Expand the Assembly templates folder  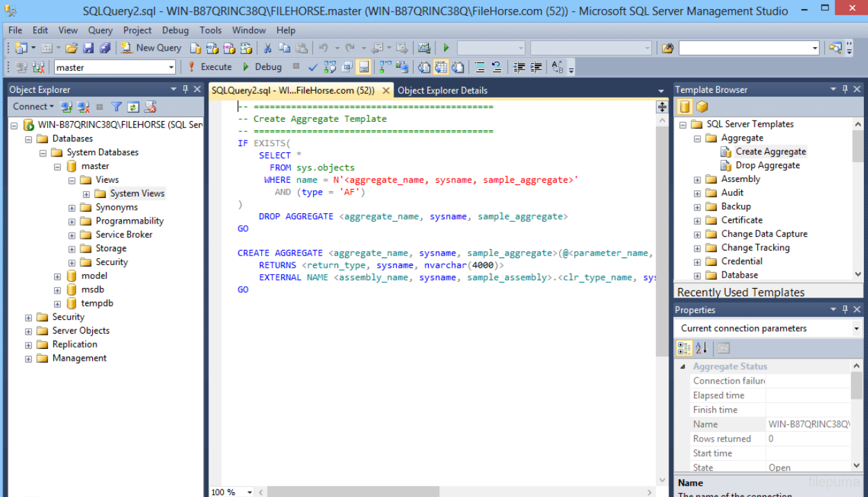tap(697, 179)
